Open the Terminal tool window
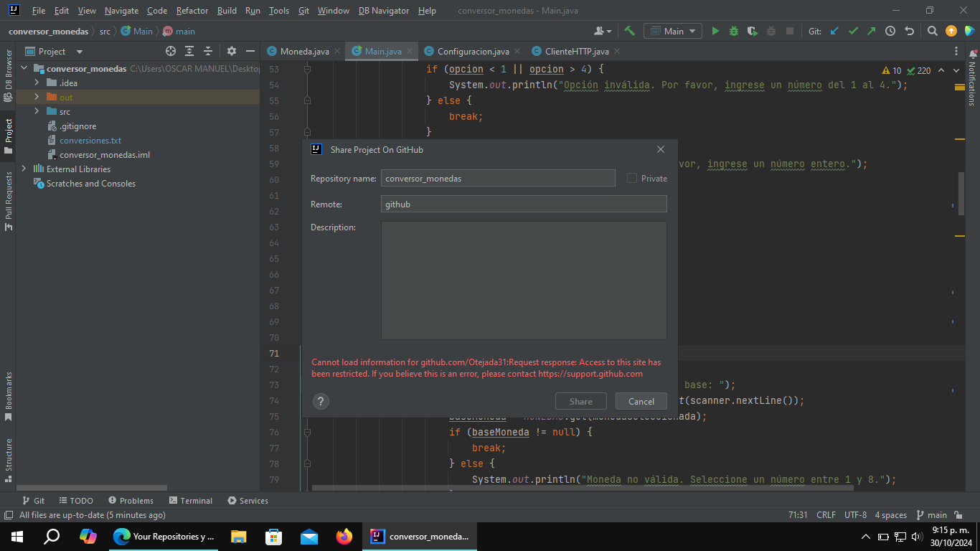The width and height of the screenshot is (980, 551). [x=191, y=500]
